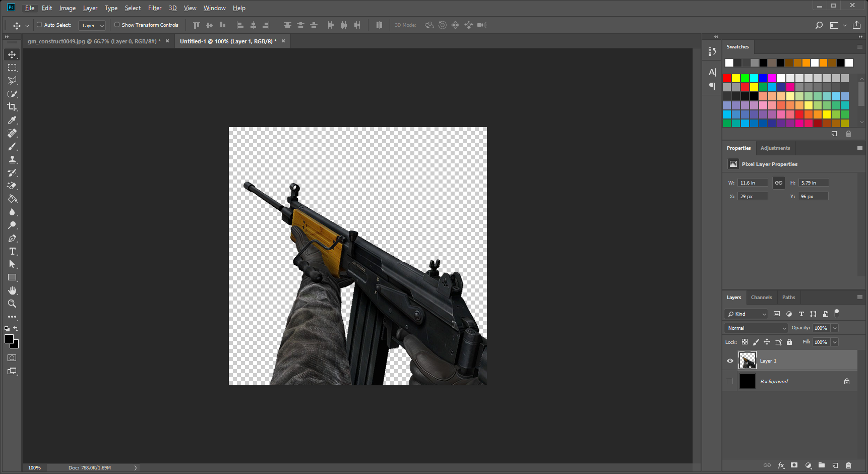Screen dimensions: 868x474
Task: Open the search icon in options bar
Action: click(819, 25)
